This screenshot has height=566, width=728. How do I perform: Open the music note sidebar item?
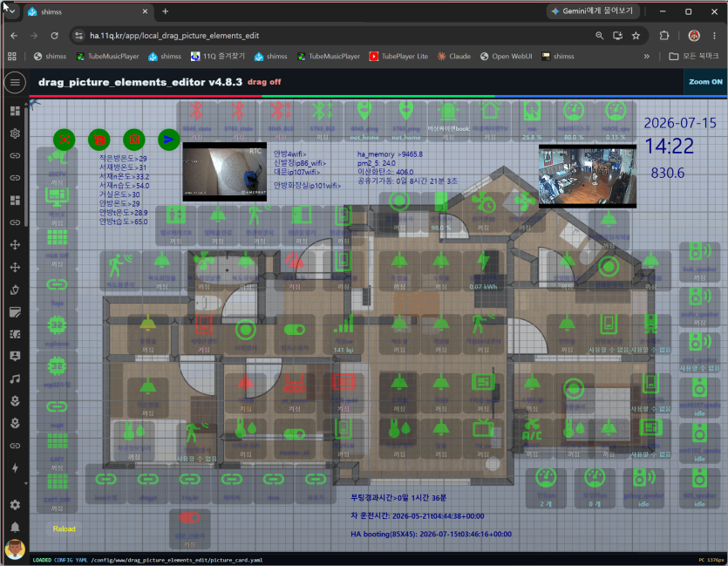[15, 378]
